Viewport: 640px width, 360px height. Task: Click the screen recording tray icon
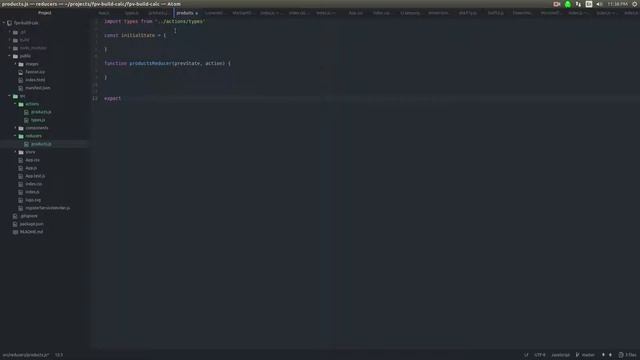tap(556, 4)
